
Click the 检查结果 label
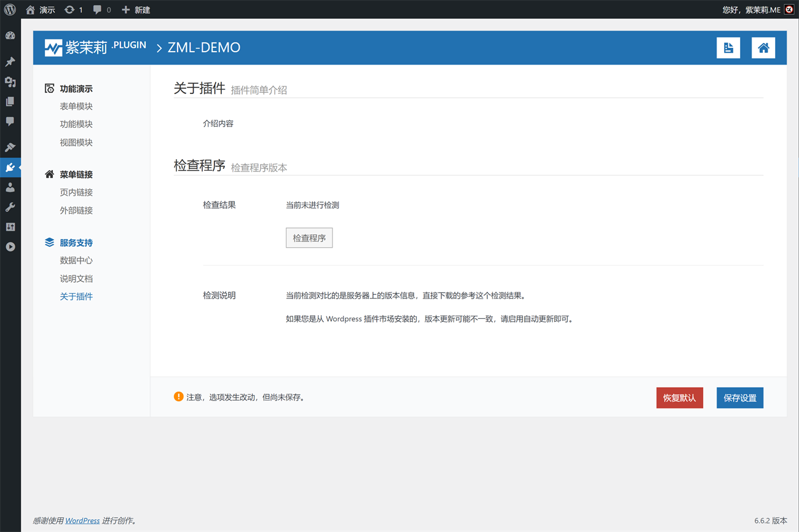219,205
